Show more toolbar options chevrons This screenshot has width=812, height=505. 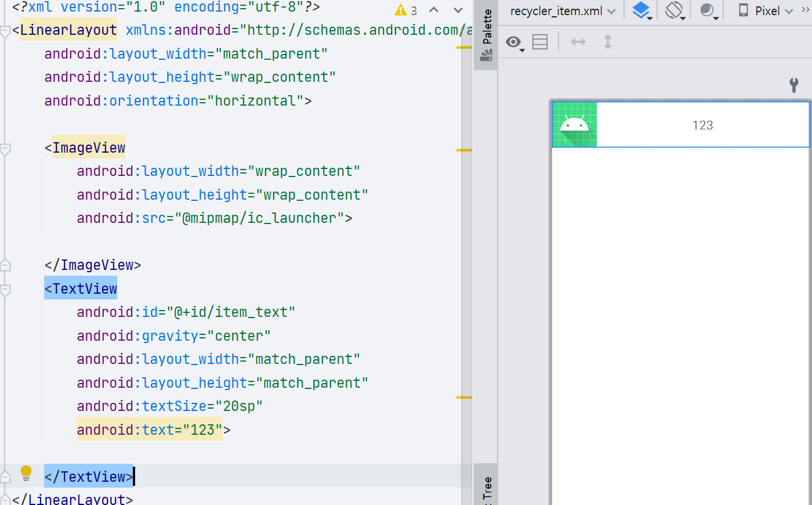[805, 10]
